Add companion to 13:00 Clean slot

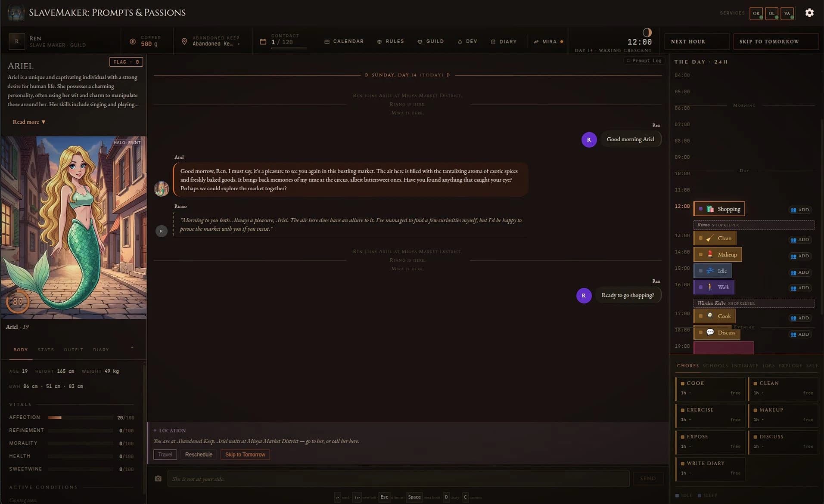point(800,240)
